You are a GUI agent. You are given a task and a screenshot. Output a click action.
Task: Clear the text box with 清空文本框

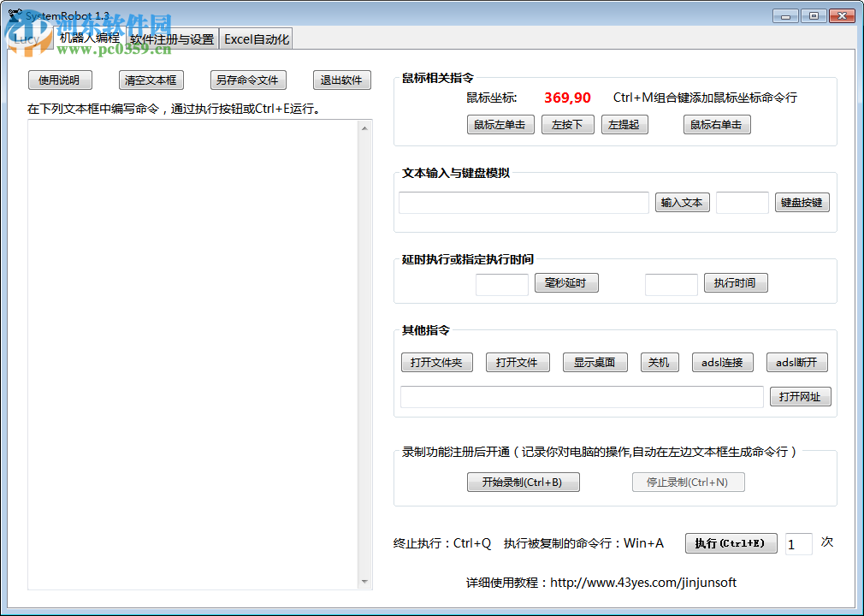(x=151, y=80)
